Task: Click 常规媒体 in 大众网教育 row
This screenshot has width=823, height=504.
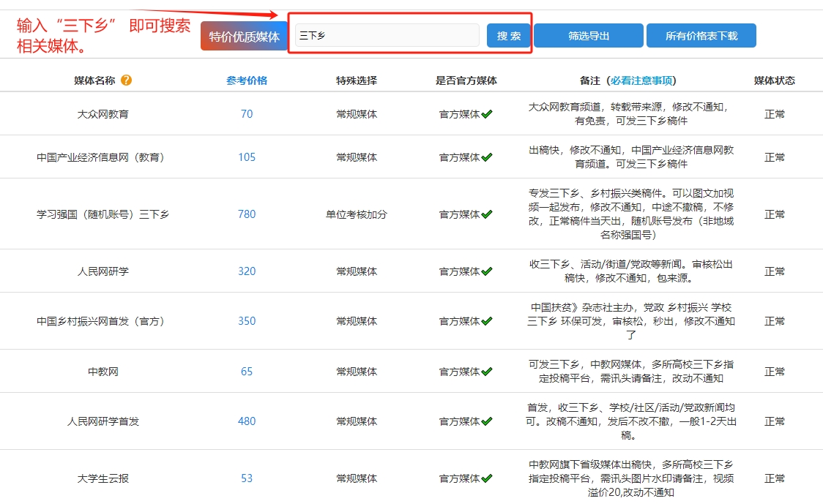Action: coord(357,114)
